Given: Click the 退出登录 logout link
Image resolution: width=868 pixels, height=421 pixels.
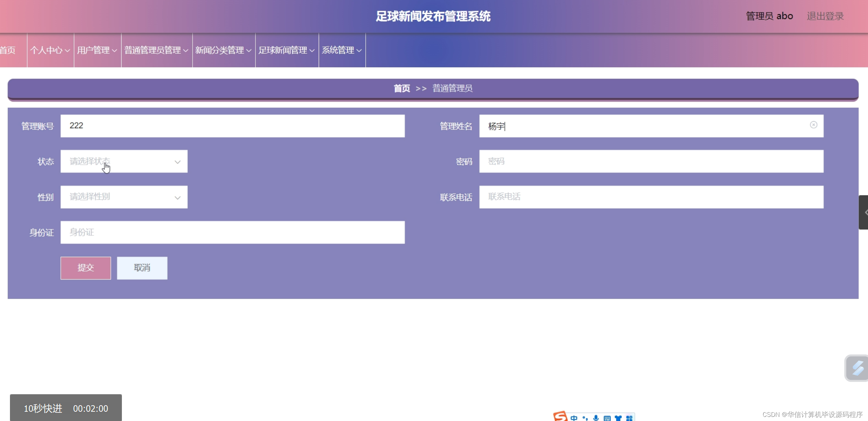Looking at the screenshot, I should (x=825, y=16).
